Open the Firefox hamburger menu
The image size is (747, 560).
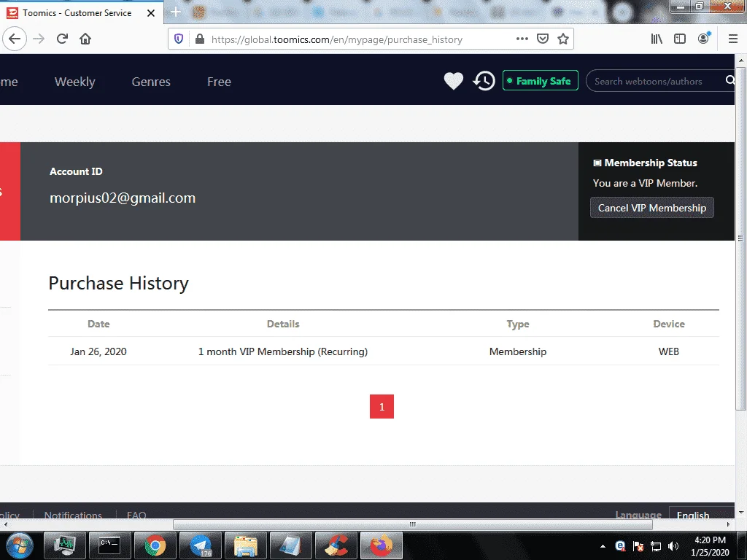pyautogui.click(x=733, y=39)
